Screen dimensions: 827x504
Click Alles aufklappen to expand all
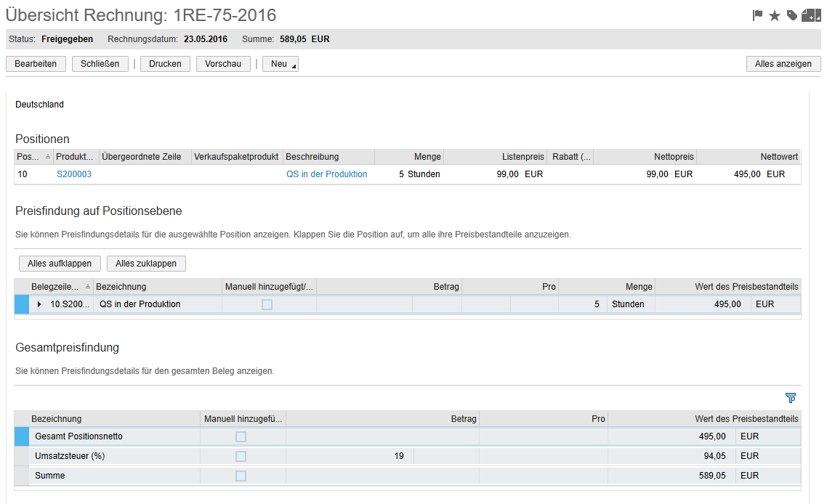pos(60,263)
